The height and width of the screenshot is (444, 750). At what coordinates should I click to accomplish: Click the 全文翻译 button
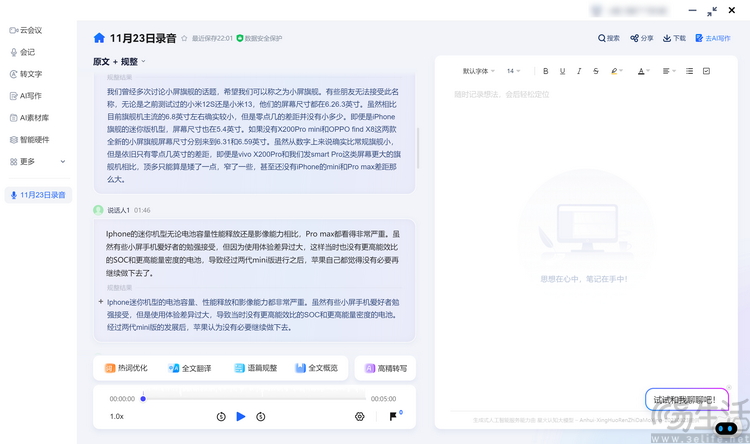click(189, 368)
